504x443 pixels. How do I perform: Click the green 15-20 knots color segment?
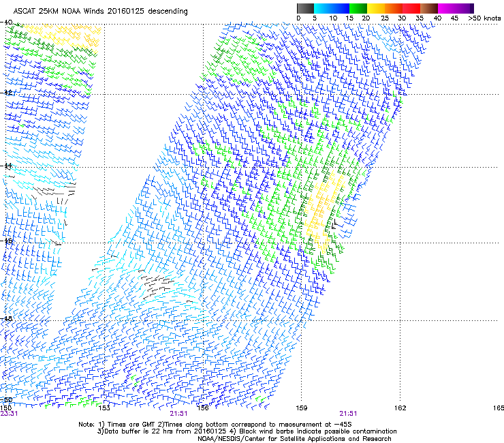click(x=358, y=8)
